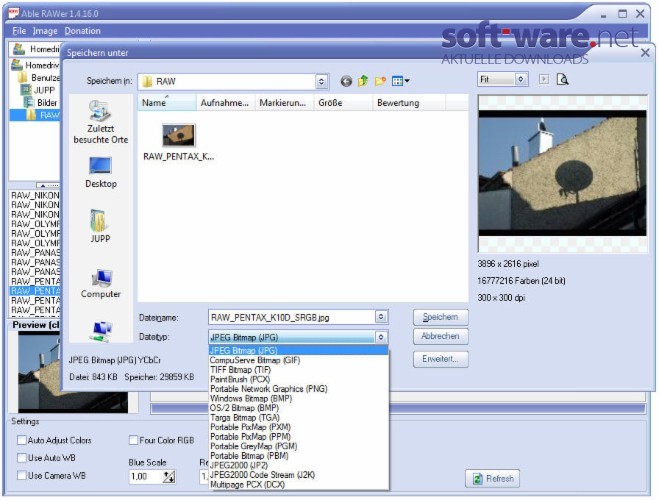Screen dimensions: 659x500
Task: Choose Portable PixMap (PPM) format
Action: (298, 437)
